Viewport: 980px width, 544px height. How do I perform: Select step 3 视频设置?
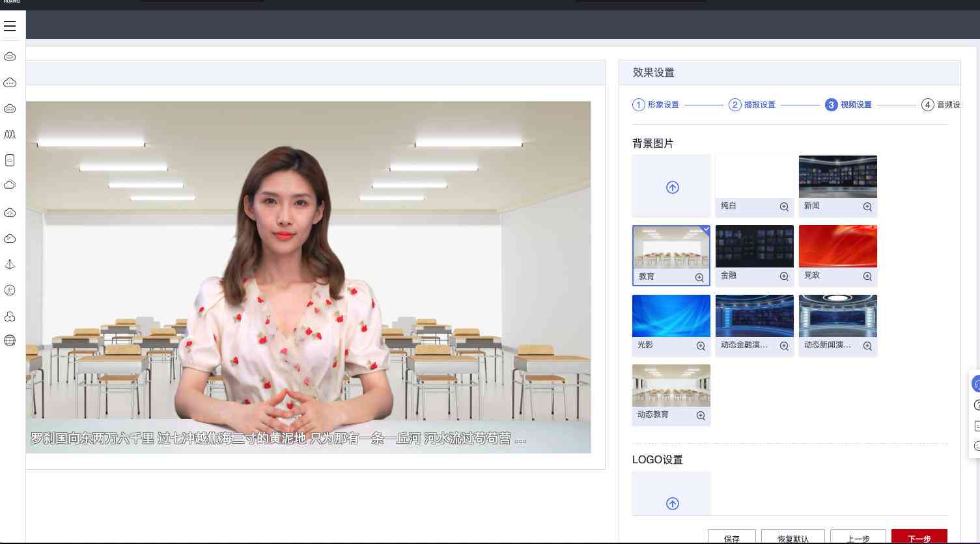click(x=848, y=105)
